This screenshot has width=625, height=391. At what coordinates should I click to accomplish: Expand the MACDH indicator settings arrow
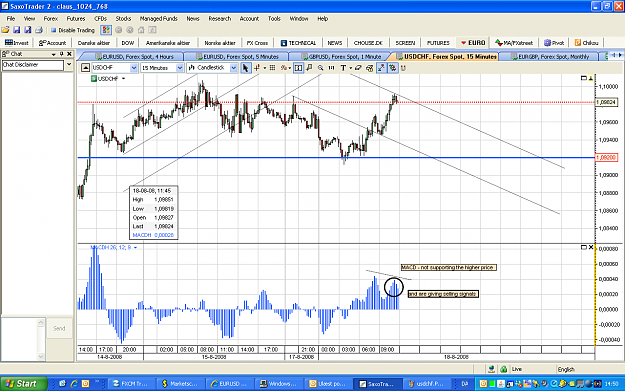[136, 248]
